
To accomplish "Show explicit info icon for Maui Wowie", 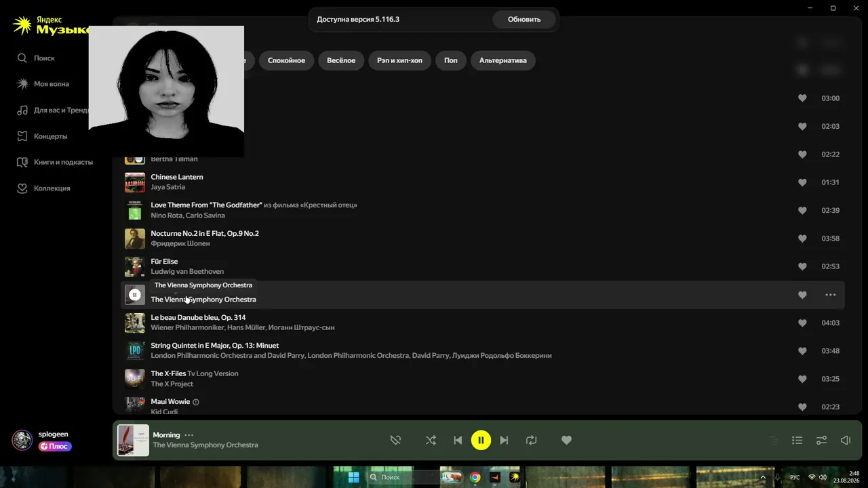I will point(196,402).
